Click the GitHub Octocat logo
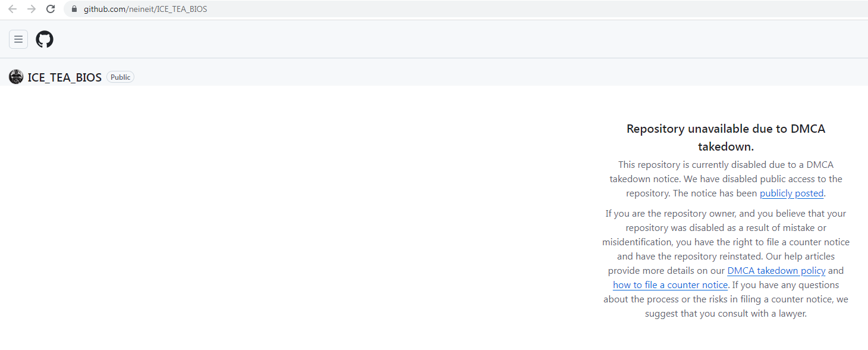 point(45,39)
